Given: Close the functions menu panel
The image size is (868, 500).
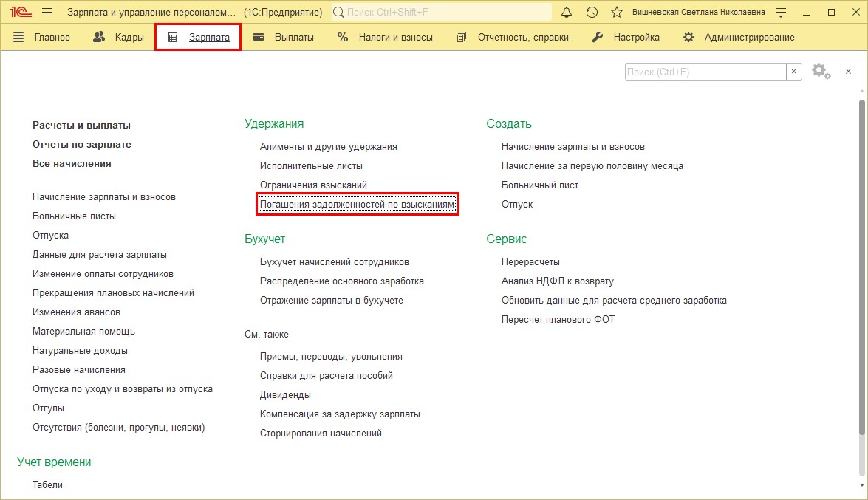Looking at the screenshot, I should (848, 71).
